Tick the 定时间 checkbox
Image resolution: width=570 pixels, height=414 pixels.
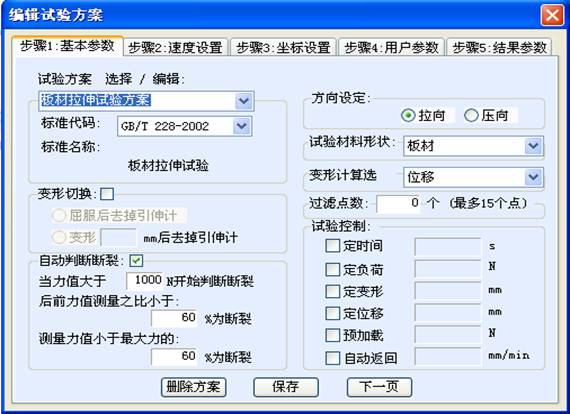pos(332,245)
